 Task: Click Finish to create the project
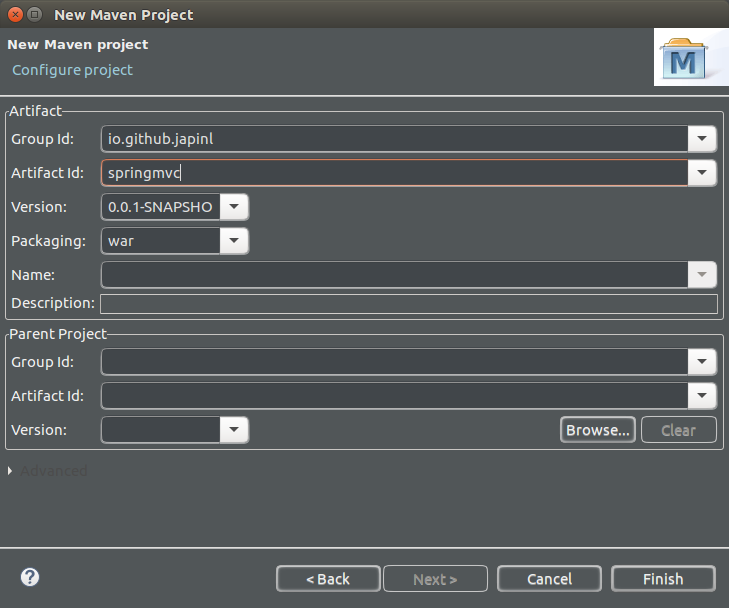click(x=663, y=579)
